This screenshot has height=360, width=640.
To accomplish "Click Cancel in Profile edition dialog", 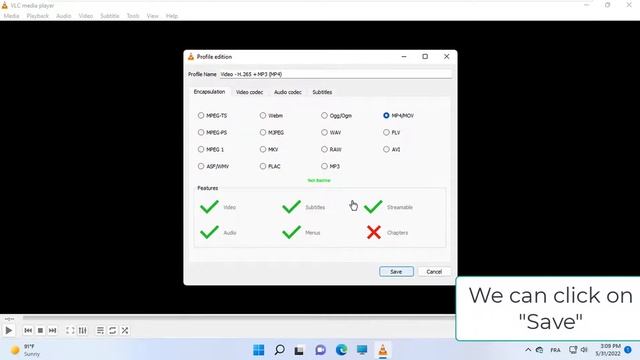I will tap(434, 272).
